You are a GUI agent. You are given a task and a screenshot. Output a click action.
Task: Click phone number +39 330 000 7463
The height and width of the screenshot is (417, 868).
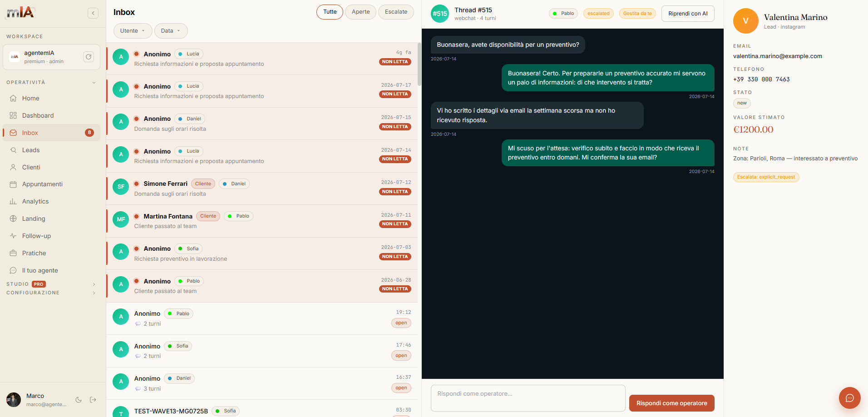pos(761,79)
